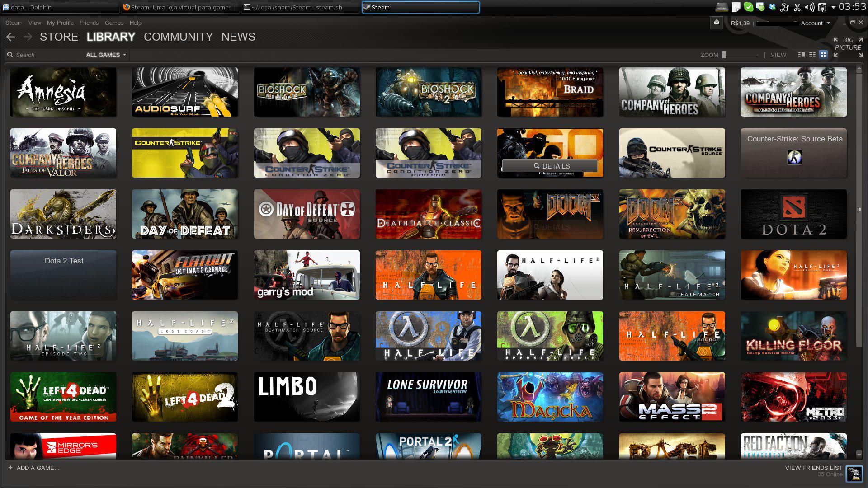Viewport: 868px width, 488px height.
Task: Select the Dota 2 game tile
Action: (794, 214)
